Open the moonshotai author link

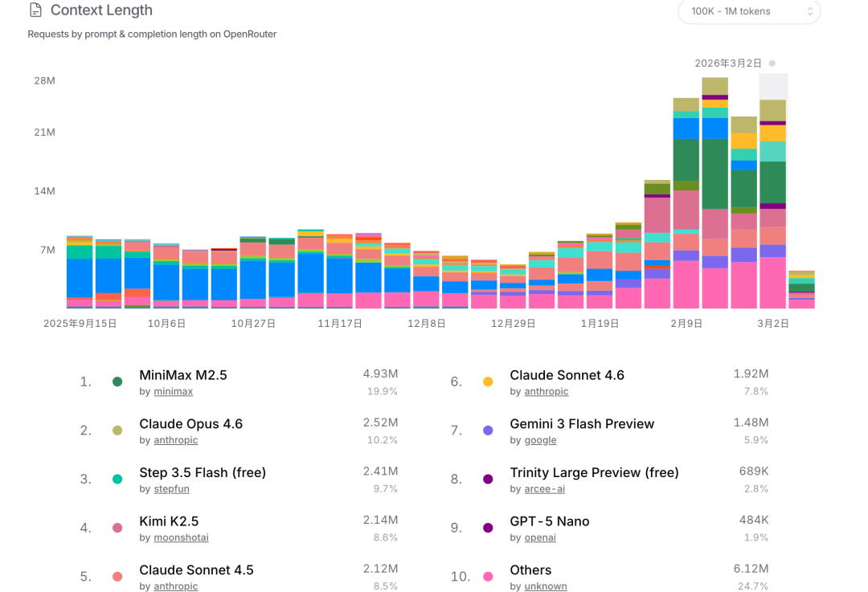(181, 537)
